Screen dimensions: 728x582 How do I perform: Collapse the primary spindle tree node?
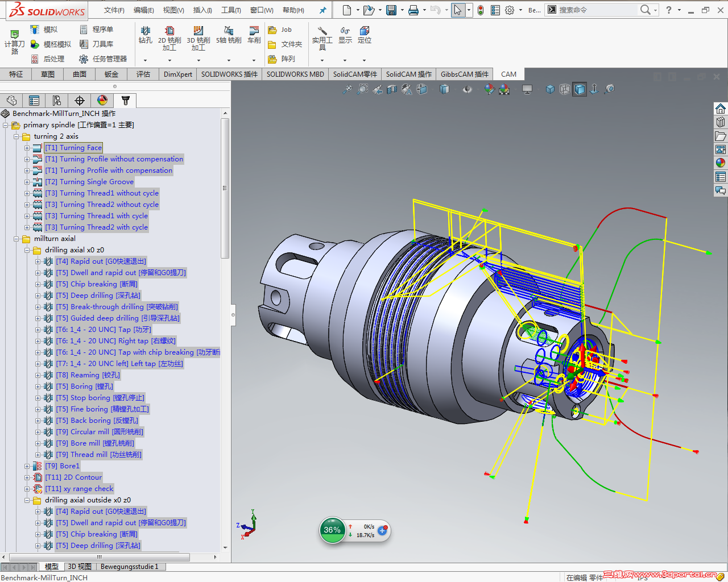click(x=5, y=125)
